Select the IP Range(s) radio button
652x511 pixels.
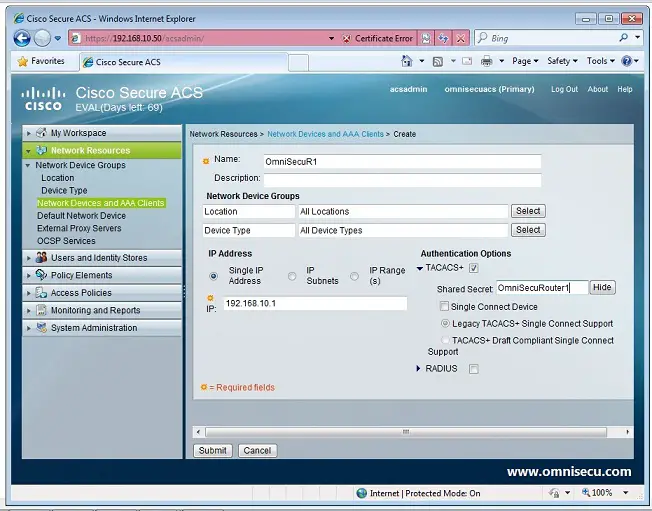pos(354,276)
